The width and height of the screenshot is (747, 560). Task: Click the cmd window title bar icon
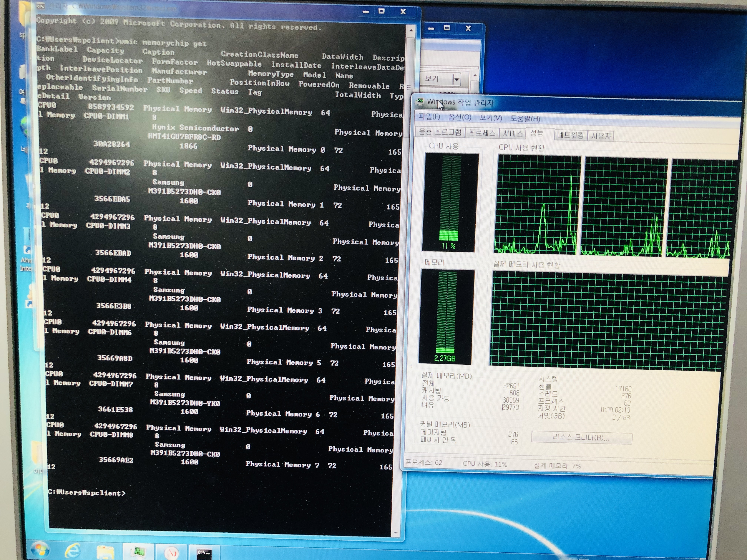pos(41,6)
